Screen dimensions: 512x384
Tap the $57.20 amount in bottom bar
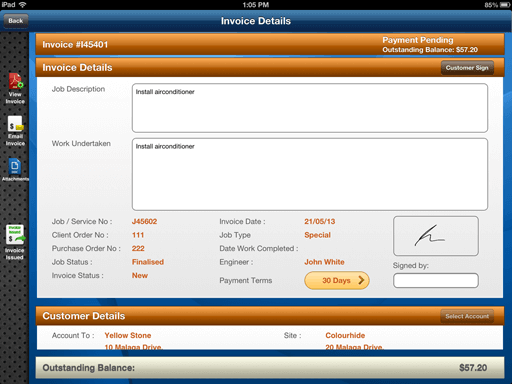pos(473,368)
